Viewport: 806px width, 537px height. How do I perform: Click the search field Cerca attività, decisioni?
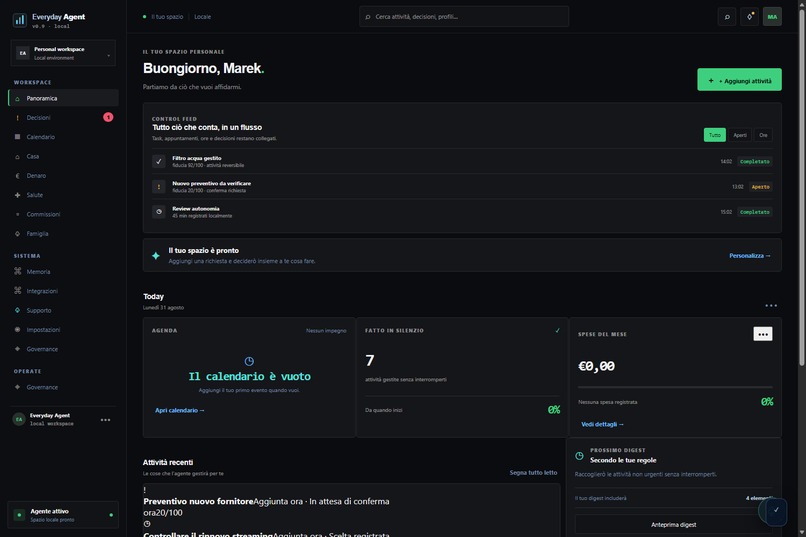[x=464, y=17]
